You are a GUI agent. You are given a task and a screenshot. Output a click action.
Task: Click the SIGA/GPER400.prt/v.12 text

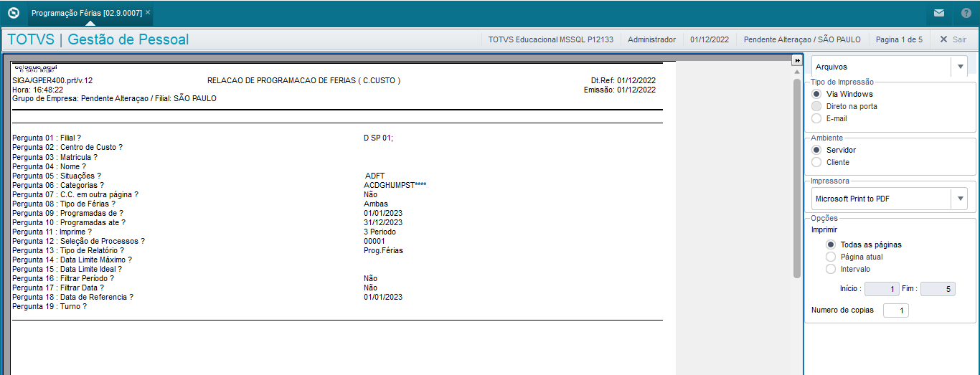(x=52, y=80)
